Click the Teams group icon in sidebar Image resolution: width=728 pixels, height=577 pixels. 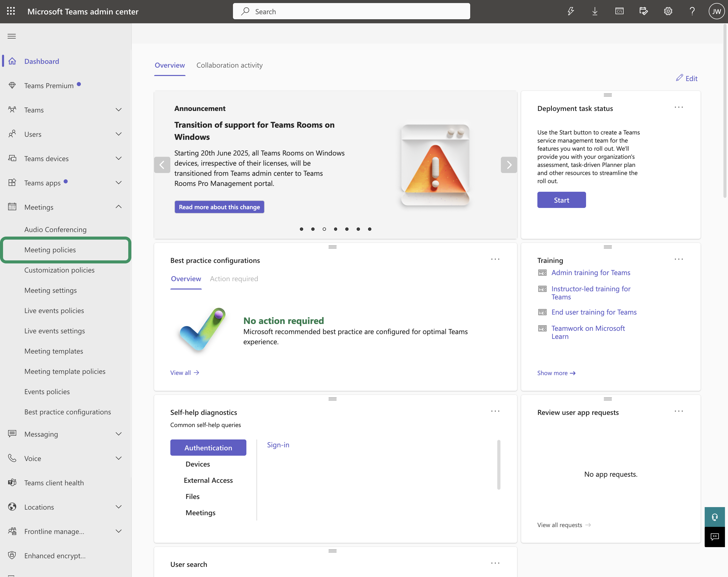(12, 110)
